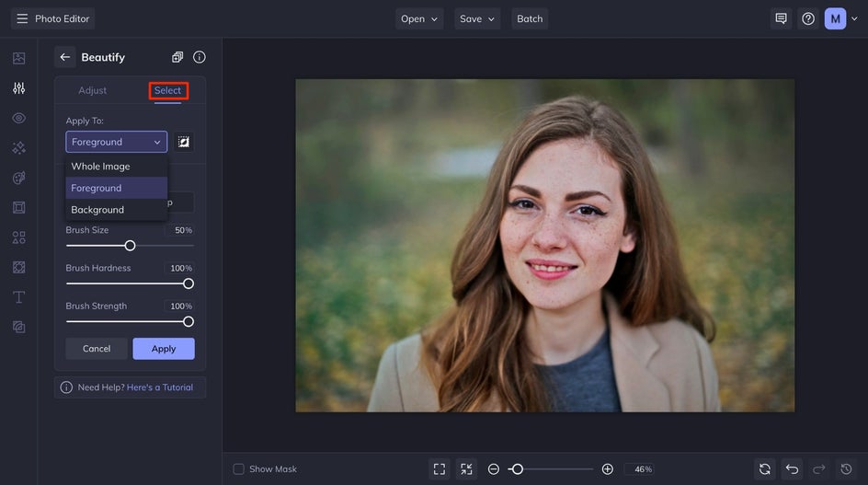Enable the Show Mask checkbox
This screenshot has width=868, height=485.
pyautogui.click(x=238, y=469)
